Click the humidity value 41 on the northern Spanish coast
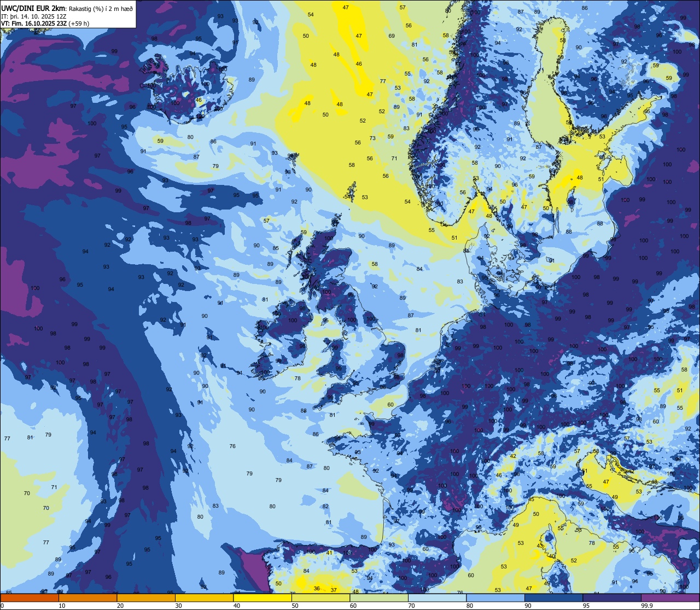The width and height of the screenshot is (700, 610). tap(329, 553)
